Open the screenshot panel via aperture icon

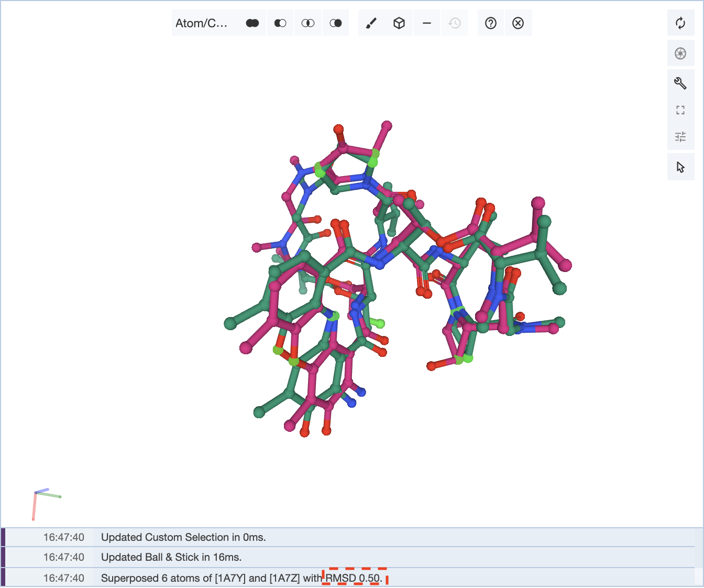point(680,53)
